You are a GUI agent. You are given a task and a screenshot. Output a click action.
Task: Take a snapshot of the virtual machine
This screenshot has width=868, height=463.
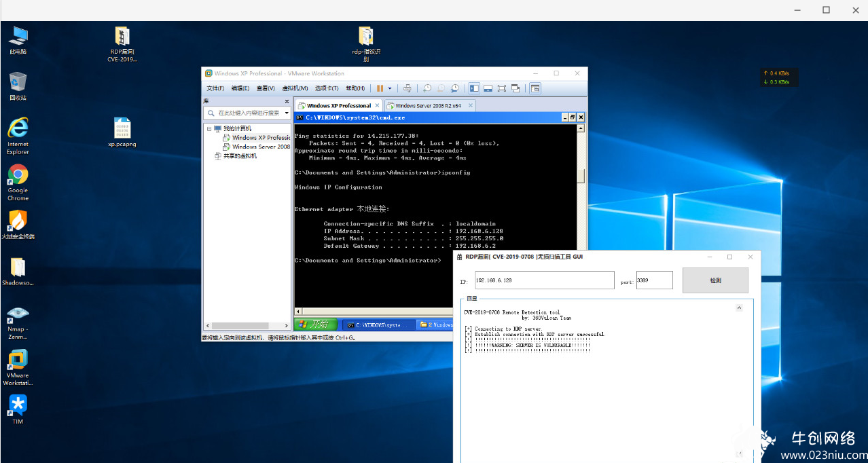(427, 88)
